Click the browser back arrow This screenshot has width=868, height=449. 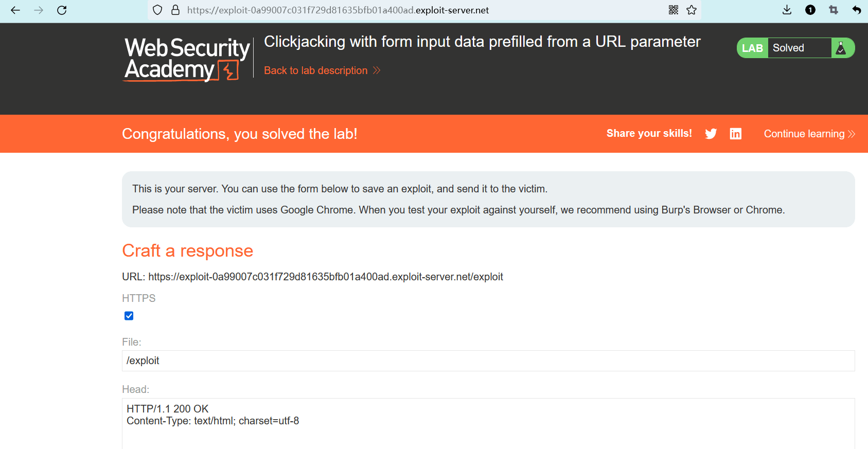(x=15, y=10)
